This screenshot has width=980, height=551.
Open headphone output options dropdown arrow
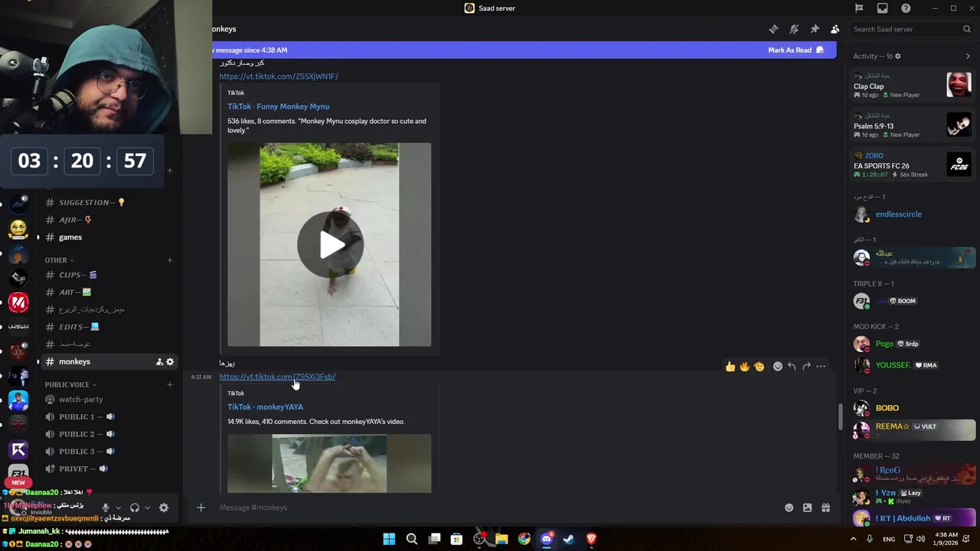tap(147, 507)
